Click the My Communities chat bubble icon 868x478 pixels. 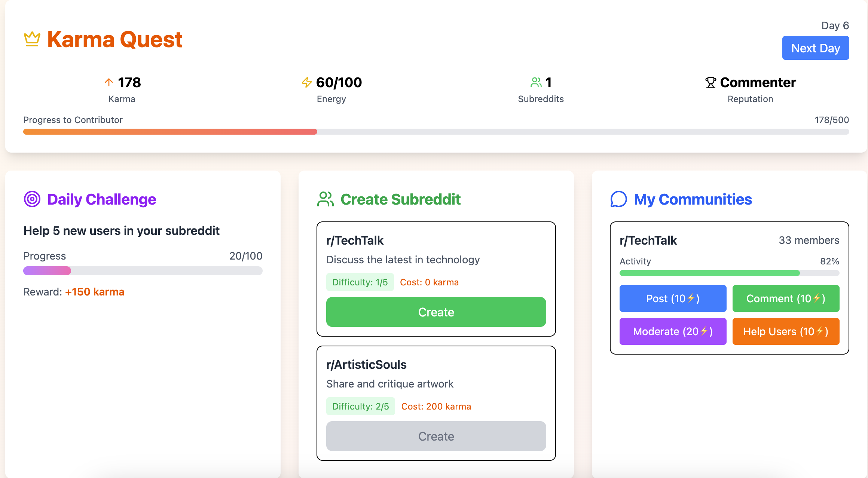pos(618,199)
